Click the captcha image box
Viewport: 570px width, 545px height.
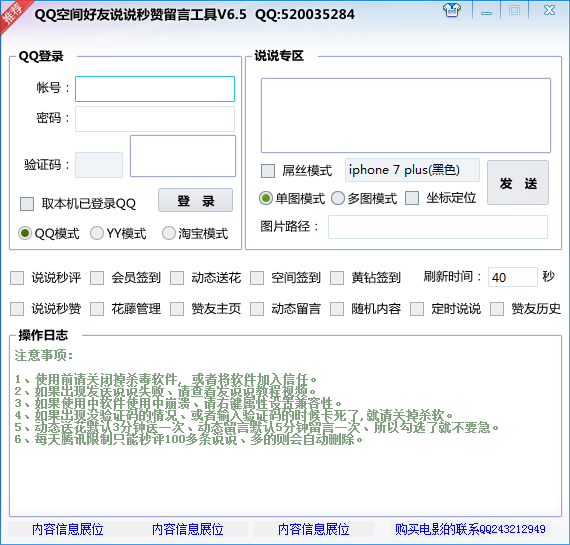183,156
